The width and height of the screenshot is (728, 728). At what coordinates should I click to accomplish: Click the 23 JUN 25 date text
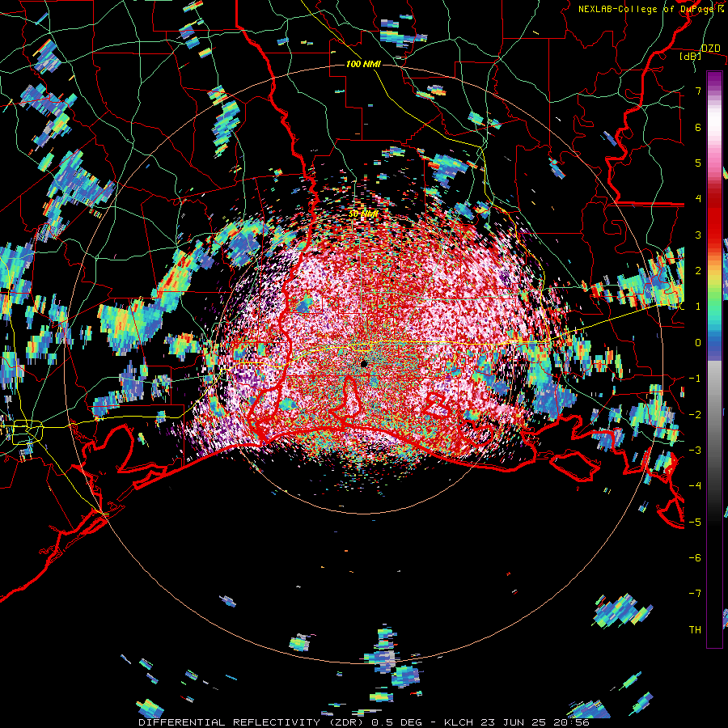[x=515, y=722]
